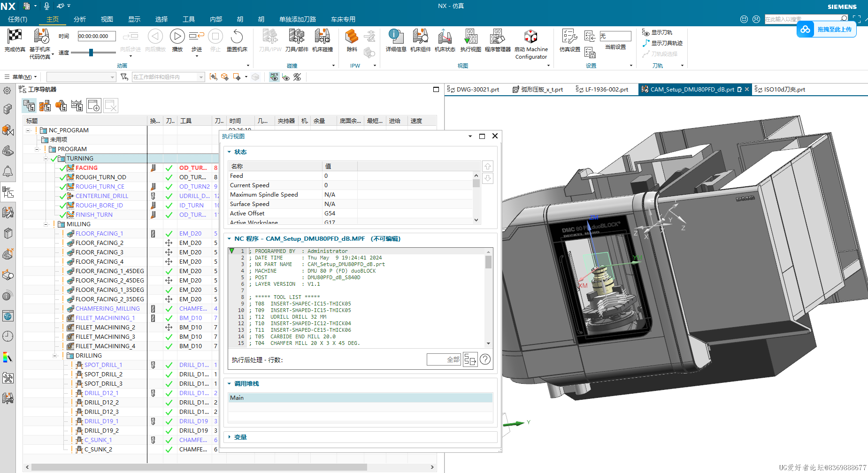Image resolution: width=868 pixels, height=473 pixels.
Task: Click the 时间 time input field
Action: pos(97,36)
